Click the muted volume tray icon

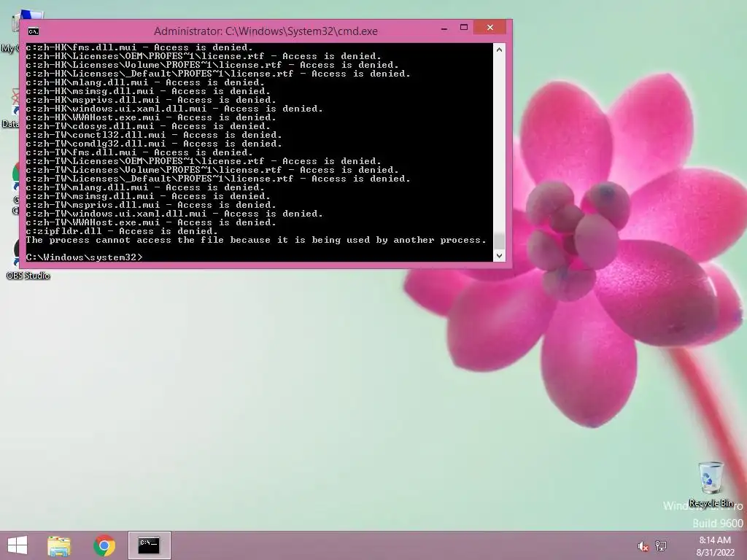coord(643,546)
